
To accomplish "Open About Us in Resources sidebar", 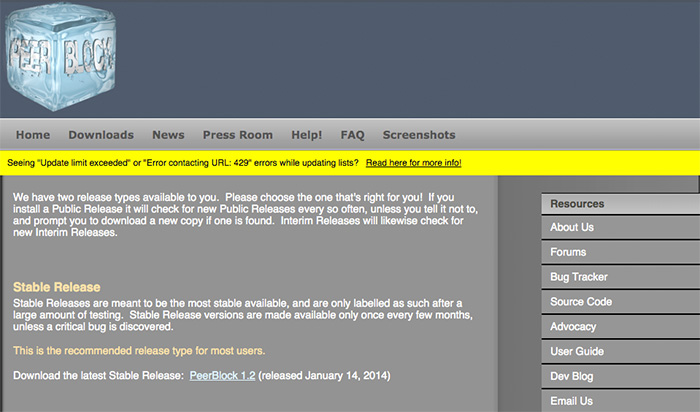I will [621, 227].
